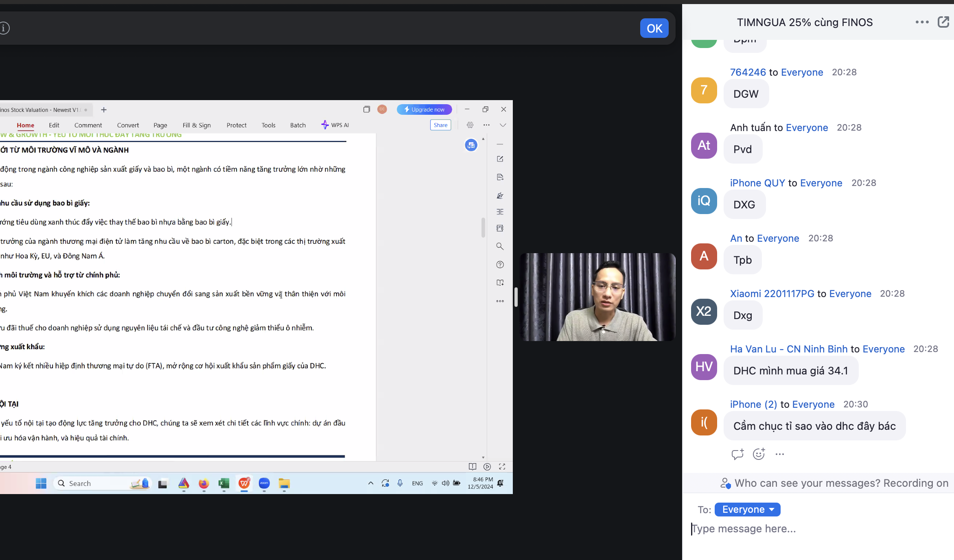The height and width of the screenshot is (560, 954).
Task: Click the document vertical scrollbar thumb
Action: 483,227
